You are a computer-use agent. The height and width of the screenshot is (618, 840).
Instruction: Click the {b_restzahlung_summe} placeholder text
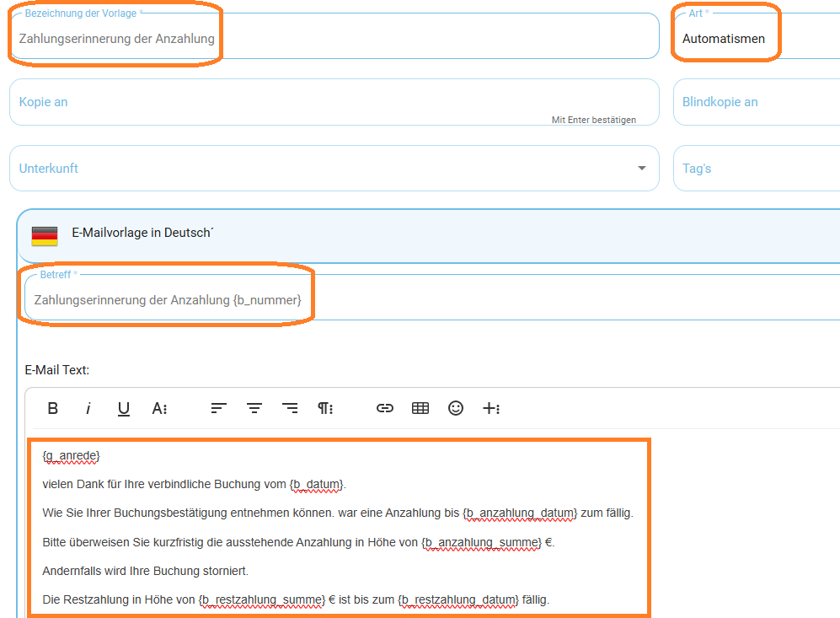tap(262, 599)
